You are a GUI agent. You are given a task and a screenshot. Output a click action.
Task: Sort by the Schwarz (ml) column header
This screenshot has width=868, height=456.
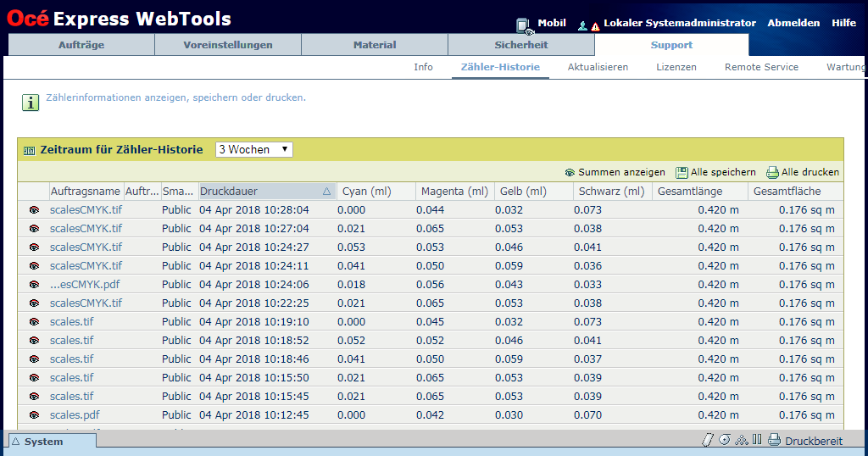point(612,192)
